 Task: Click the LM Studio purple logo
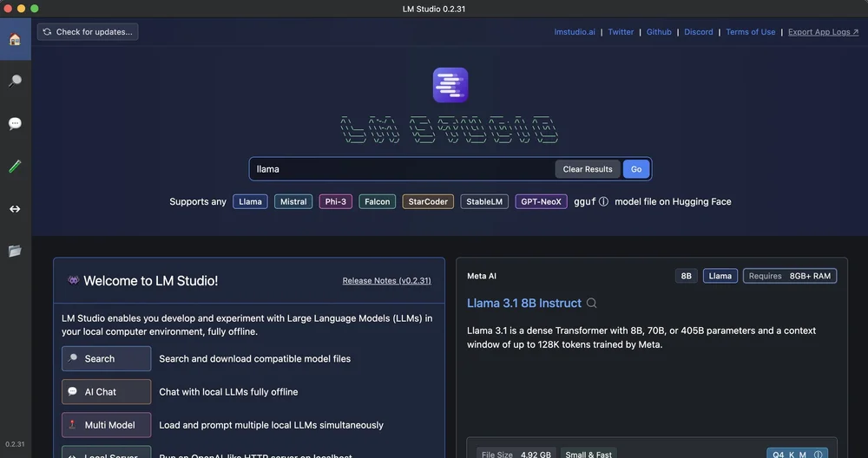[450, 85]
